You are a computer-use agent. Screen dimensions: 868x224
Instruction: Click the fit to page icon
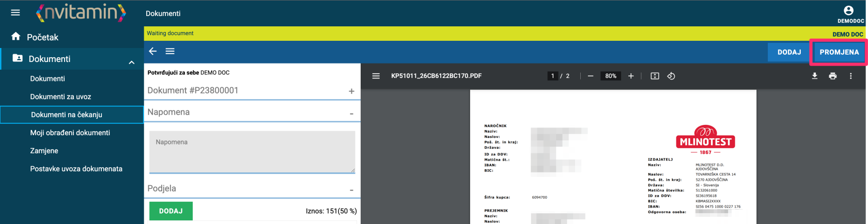pyautogui.click(x=655, y=76)
